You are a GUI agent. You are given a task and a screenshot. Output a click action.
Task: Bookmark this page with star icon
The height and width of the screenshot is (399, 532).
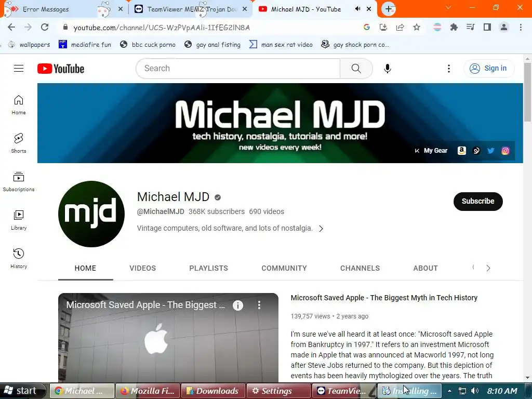(417, 27)
